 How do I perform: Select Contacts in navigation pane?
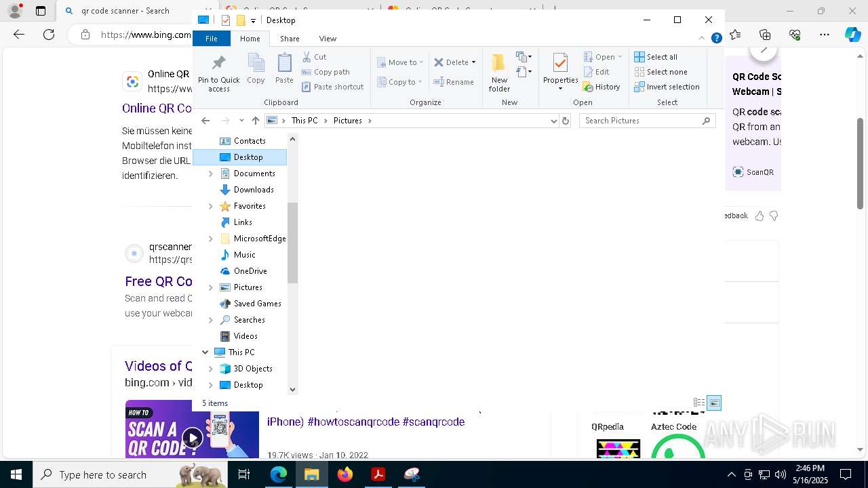tap(243, 141)
